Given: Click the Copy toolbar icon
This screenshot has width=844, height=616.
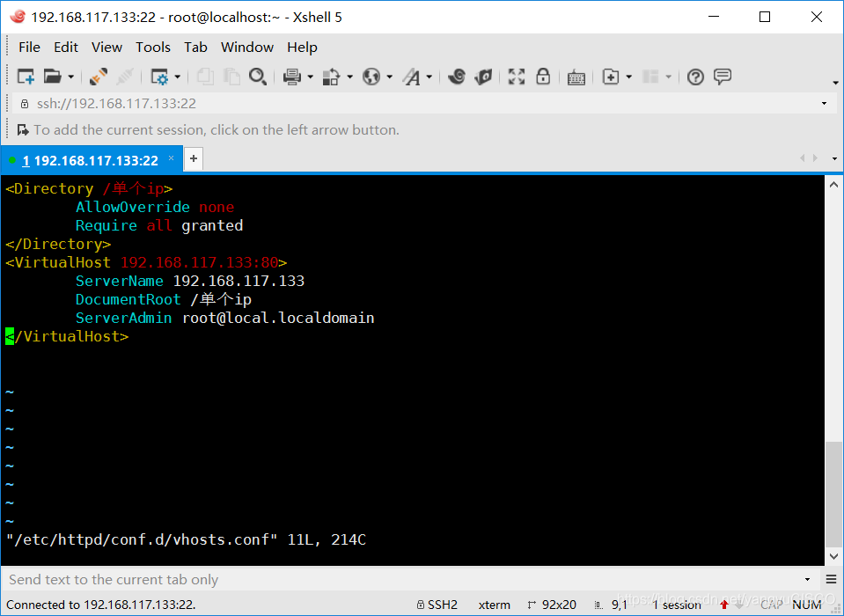Looking at the screenshot, I should point(204,77).
